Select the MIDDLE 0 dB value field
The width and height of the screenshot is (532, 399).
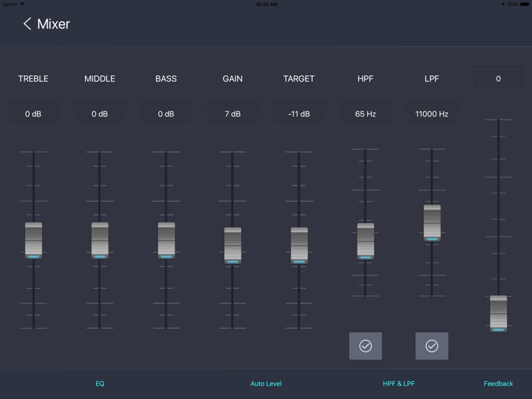pyautogui.click(x=100, y=114)
